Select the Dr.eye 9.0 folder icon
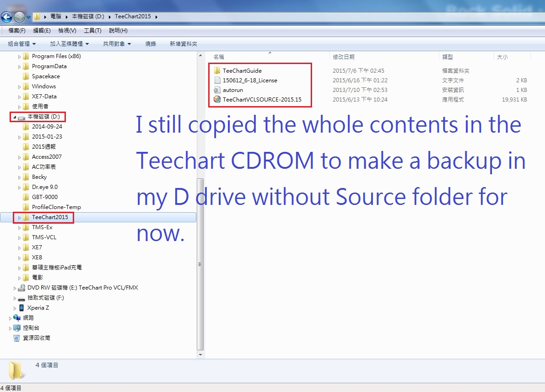This screenshot has height=392, width=545. (26, 188)
